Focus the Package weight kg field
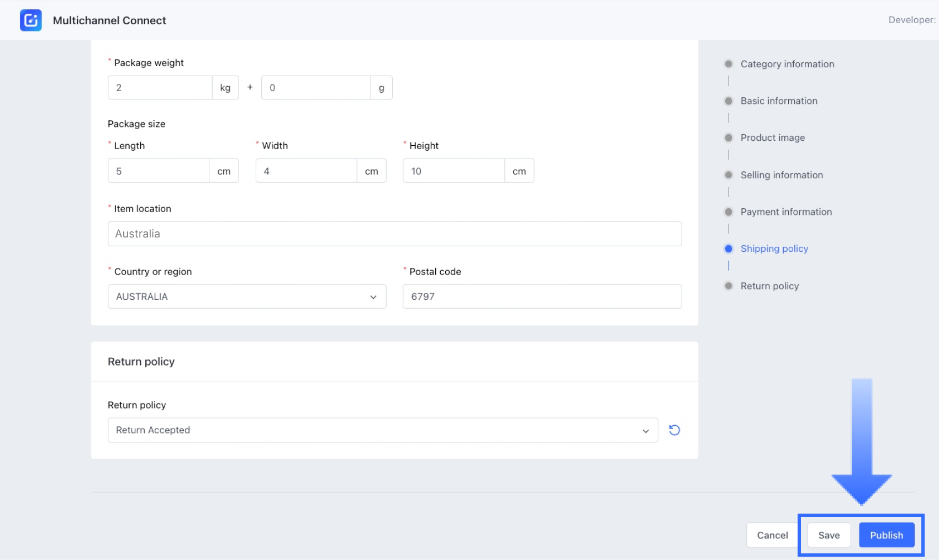The width and height of the screenshot is (939, 560). point(160,88)
